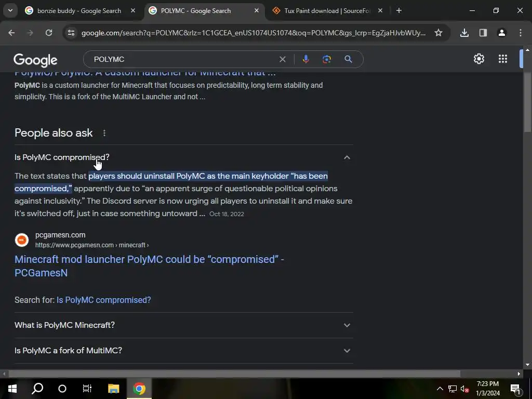
Task: Open the network status tray icon
Action: click(x=453, y=389)
